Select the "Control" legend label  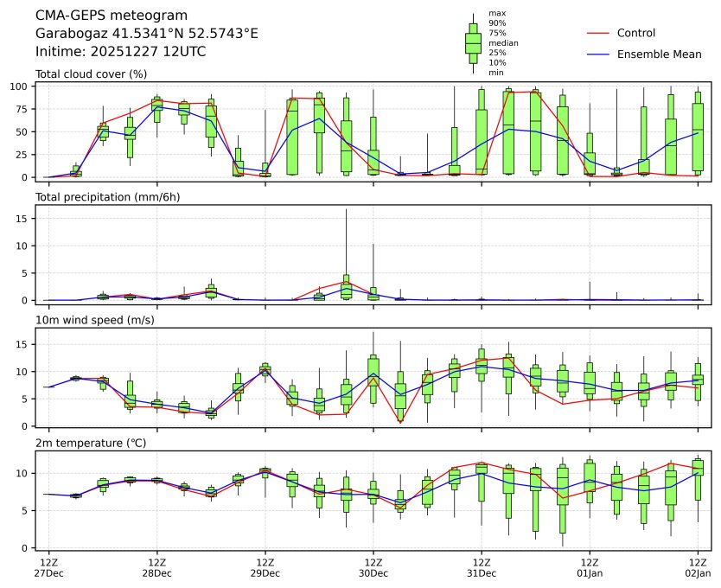(635, 33)
